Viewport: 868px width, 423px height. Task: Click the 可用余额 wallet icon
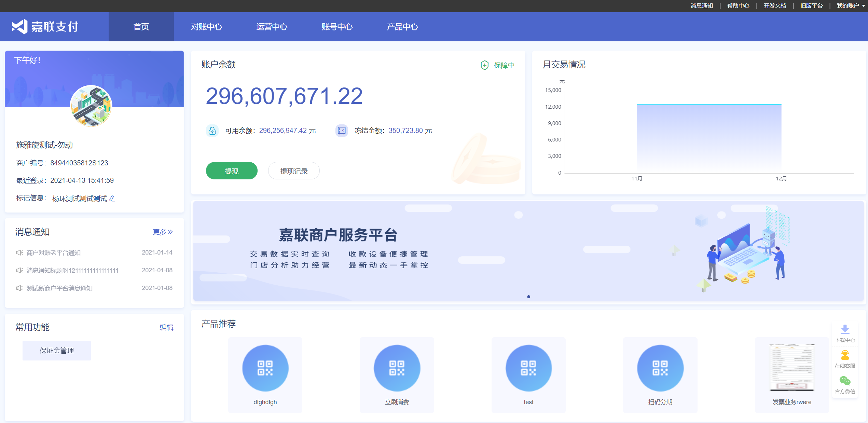pos(212,130)
